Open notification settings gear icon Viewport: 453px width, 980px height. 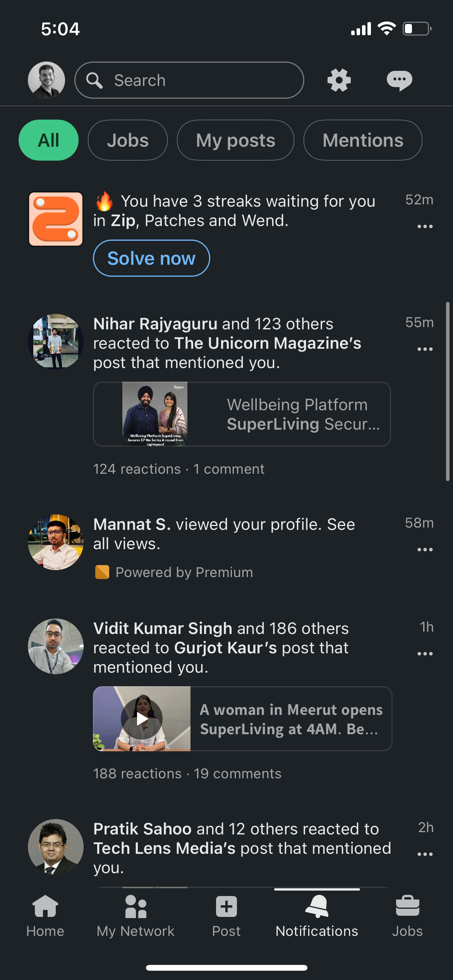[339, 80]
